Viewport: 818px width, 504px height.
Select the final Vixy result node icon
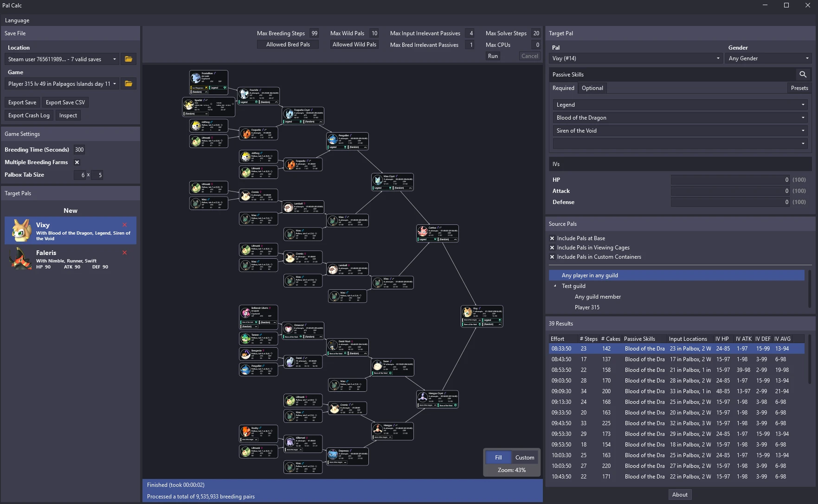click(468, 312)
